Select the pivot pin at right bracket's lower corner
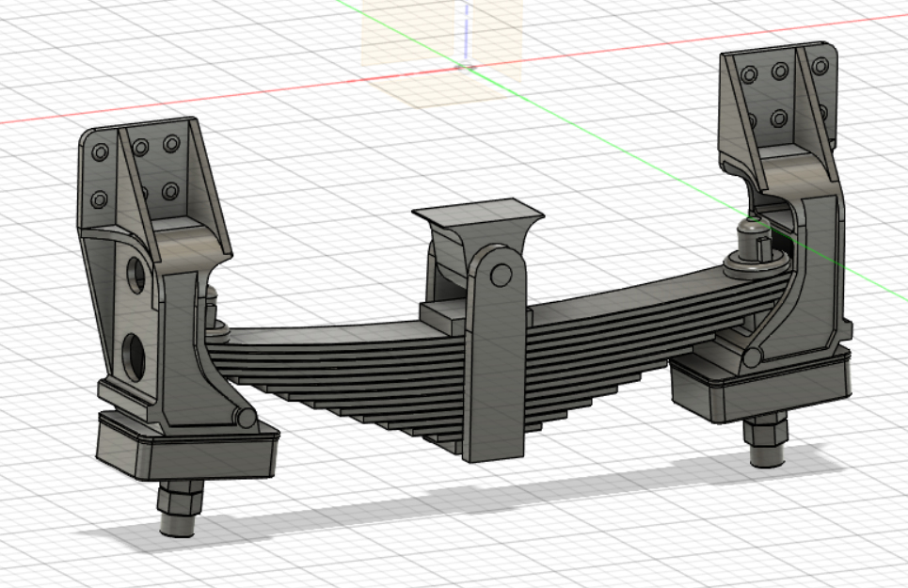 (753, 358)
